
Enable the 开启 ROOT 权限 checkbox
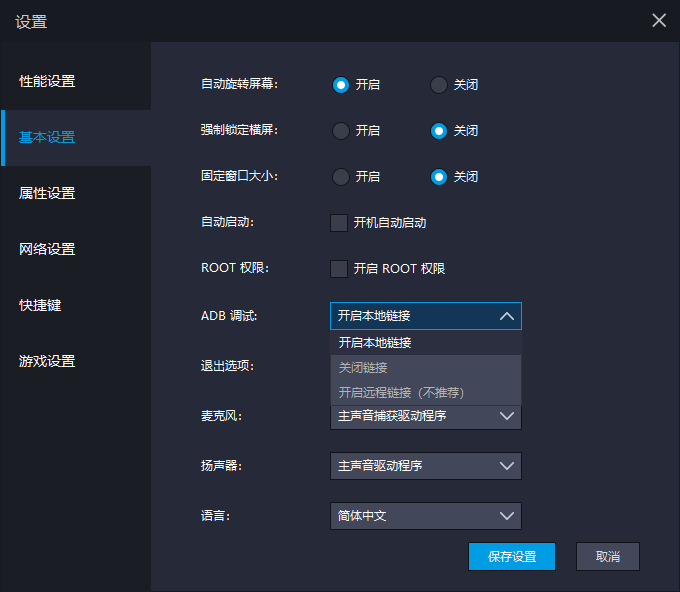coord(339,269)
